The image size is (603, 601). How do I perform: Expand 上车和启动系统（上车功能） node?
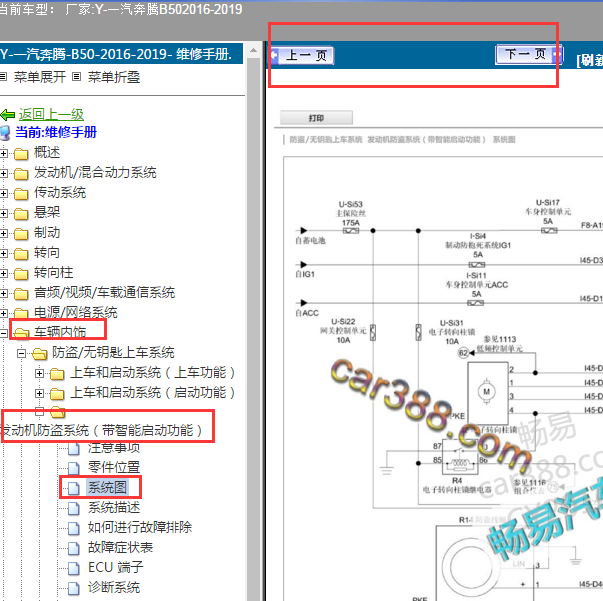click(x=39, y=373)
